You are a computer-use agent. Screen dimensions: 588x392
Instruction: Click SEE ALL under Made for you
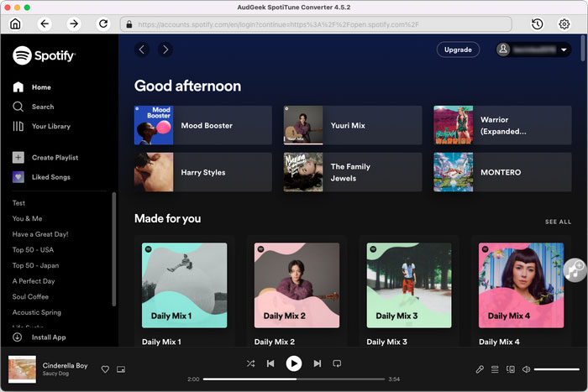coord(558,222)
